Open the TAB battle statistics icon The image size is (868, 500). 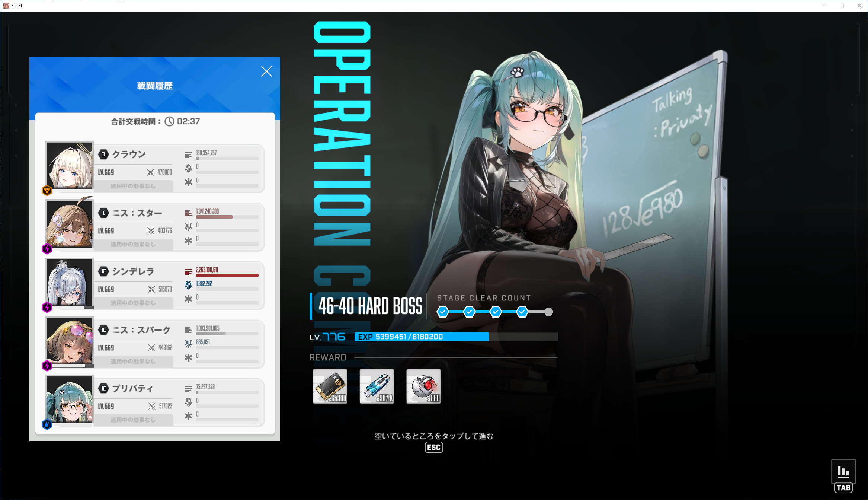pyautogui.click(x=843, y=472)
